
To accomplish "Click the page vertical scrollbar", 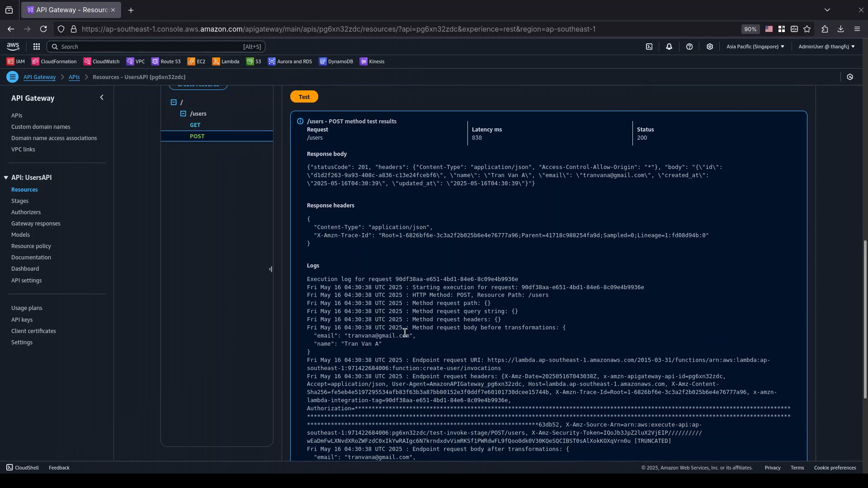I will (865, 319).
